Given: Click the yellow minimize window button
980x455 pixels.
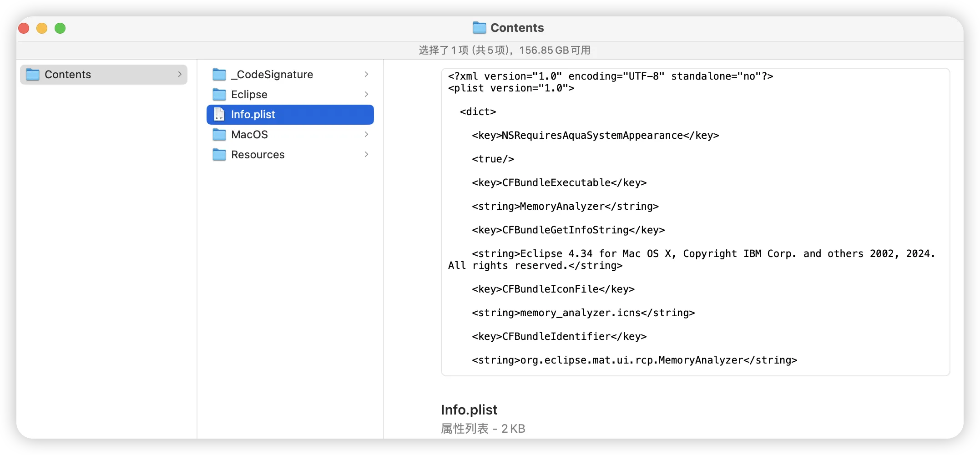Looking at the screenshot, I should pyautogui.click(x=42, y=28).
